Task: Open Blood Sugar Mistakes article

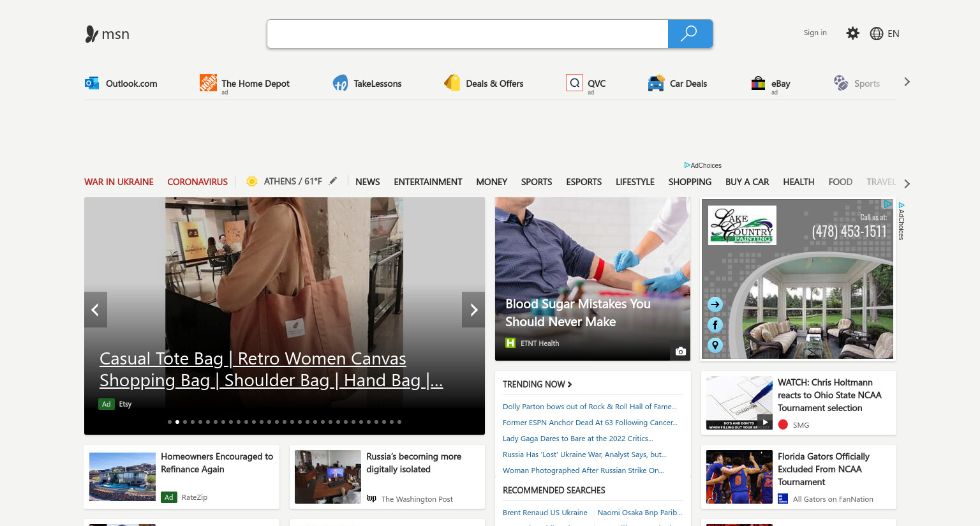Action: [x=578, y=313]
